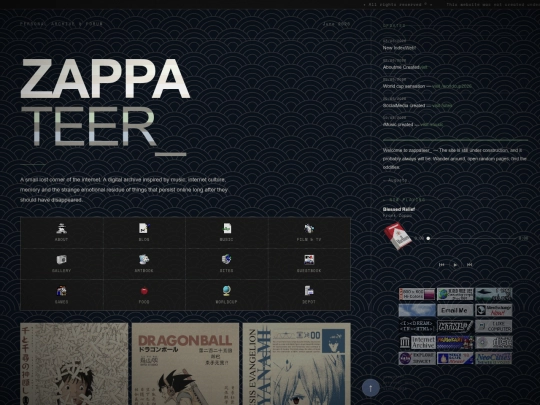This screenshot has width=540, height=405.
Task: Open the Guestbook section icon
Action: 309,259
